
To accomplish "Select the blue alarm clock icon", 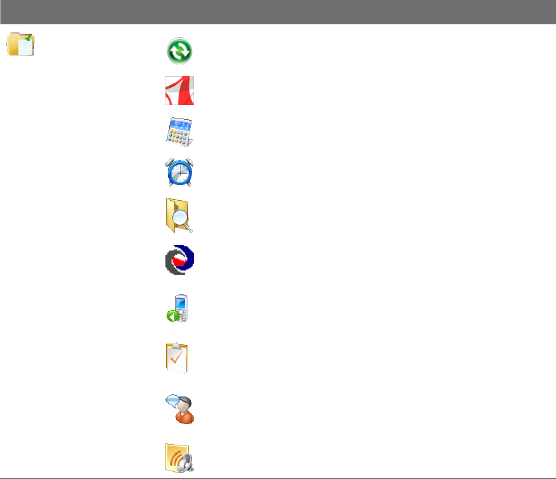I will point(179,172).
